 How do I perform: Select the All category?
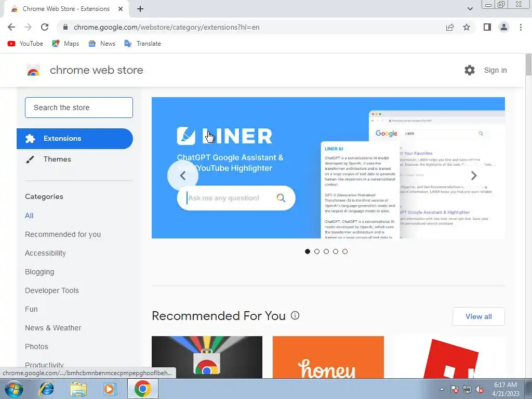29,216
